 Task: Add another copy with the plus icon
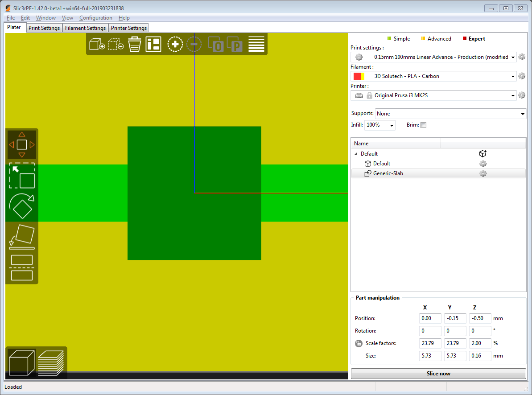click(x=175, y=44)
